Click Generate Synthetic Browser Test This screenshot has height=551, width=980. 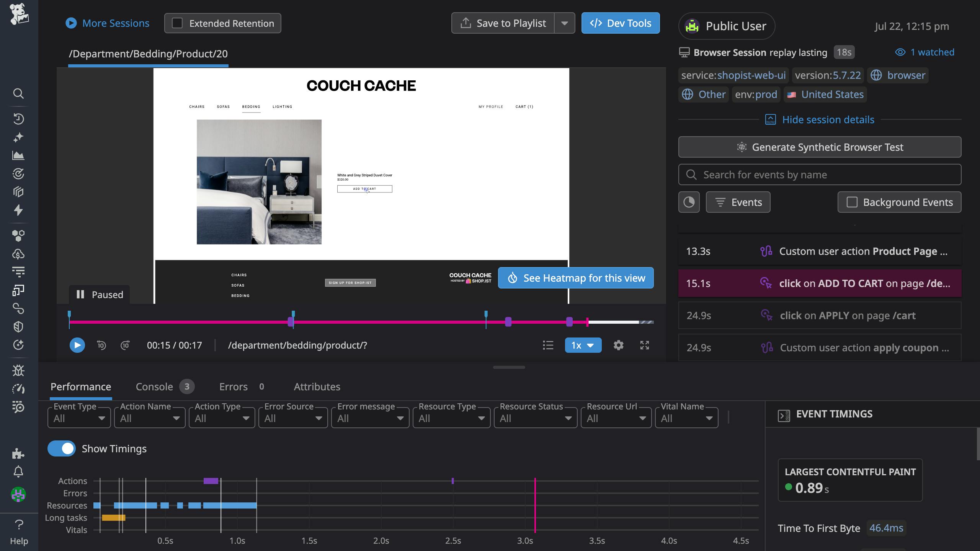pos(819,147)
